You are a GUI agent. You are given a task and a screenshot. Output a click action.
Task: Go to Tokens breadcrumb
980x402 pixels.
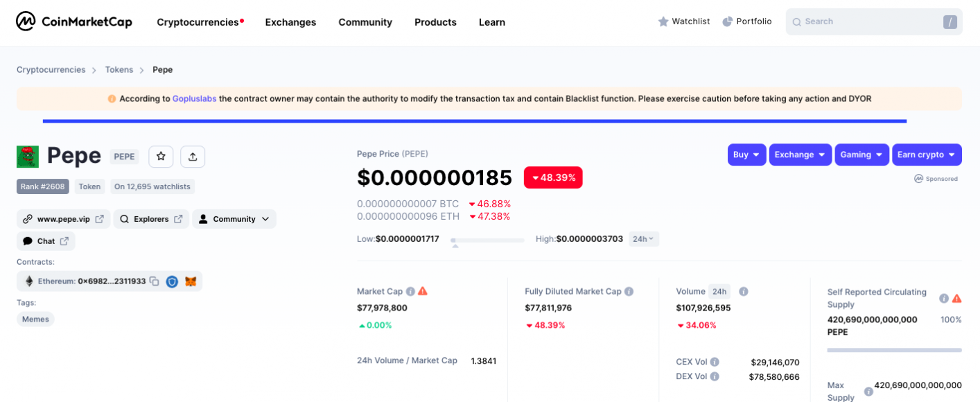119,70
